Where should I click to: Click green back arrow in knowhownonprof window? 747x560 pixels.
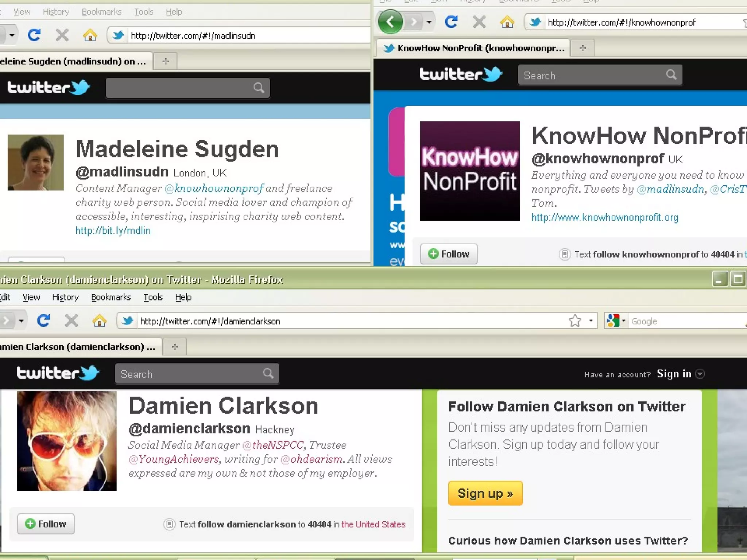(390, 22)
